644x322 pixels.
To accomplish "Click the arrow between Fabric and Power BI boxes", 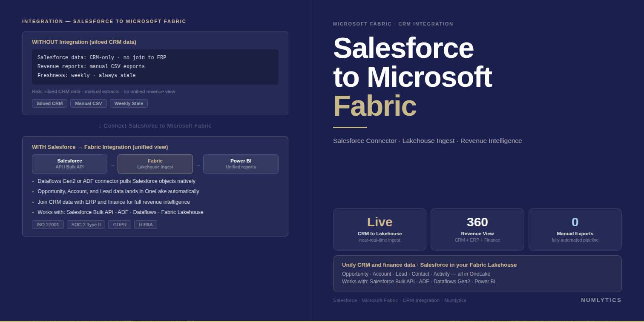I will (x=198, y=165).
